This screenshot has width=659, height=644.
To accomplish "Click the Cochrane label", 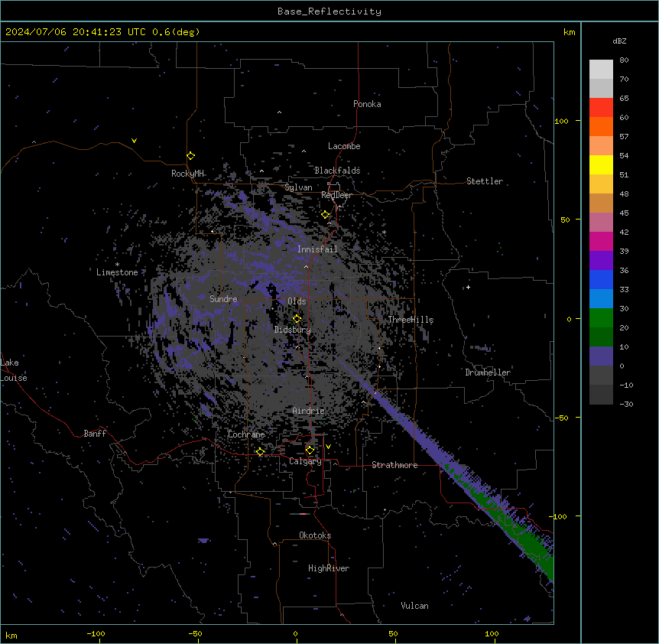I will (x=246, y=434).
